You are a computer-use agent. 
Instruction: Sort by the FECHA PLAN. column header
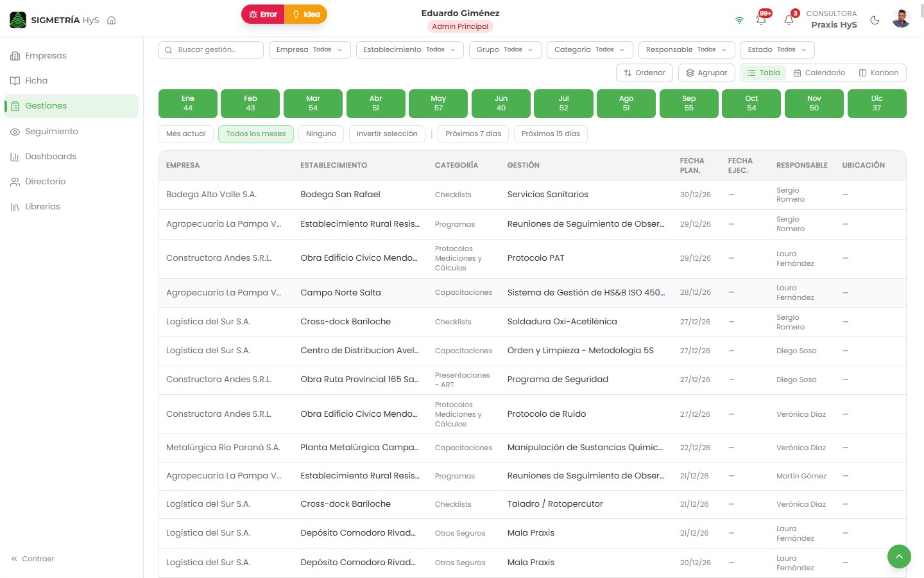(692, 166)
